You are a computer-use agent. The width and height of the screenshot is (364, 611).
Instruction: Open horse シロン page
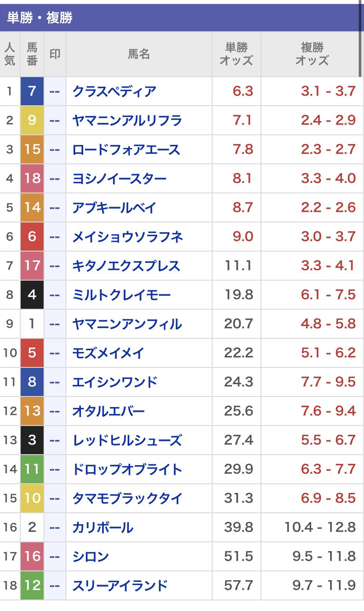(91, 556)
